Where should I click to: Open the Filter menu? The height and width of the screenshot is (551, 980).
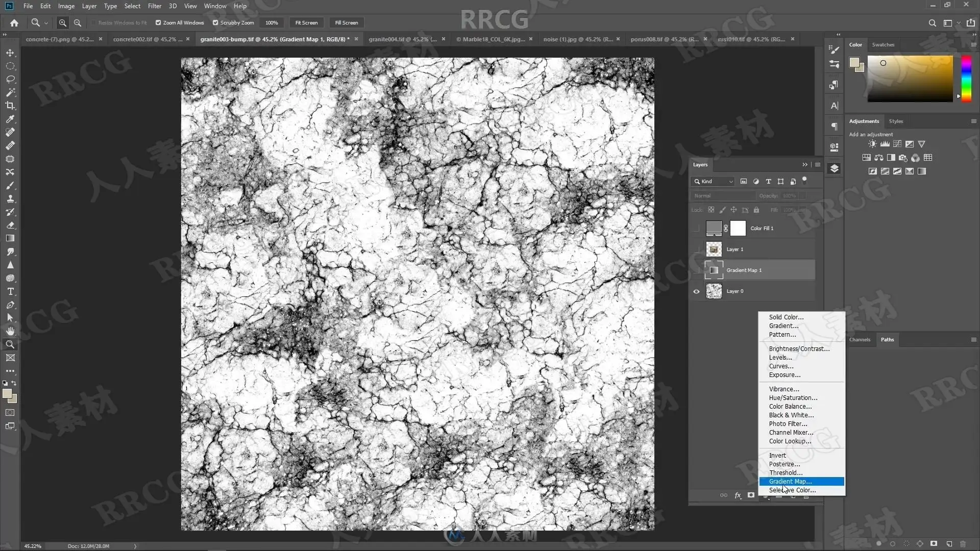tap(155, 6)
